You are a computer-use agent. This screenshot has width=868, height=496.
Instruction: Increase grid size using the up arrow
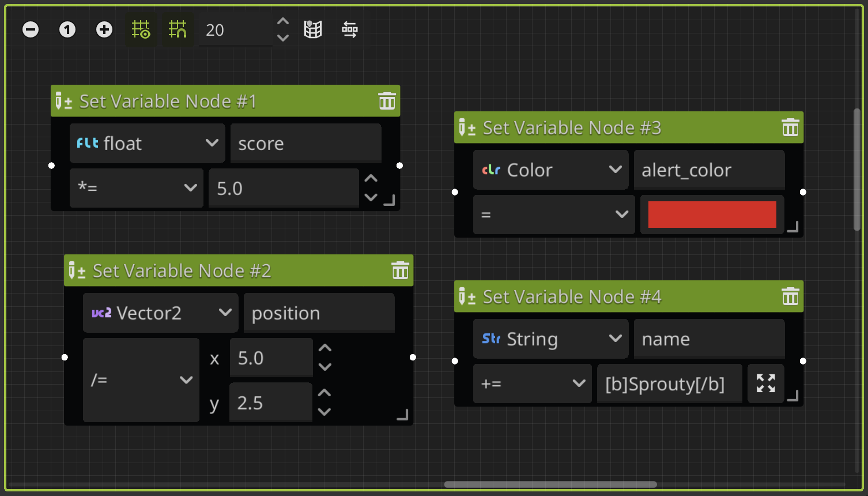(282, 21)
